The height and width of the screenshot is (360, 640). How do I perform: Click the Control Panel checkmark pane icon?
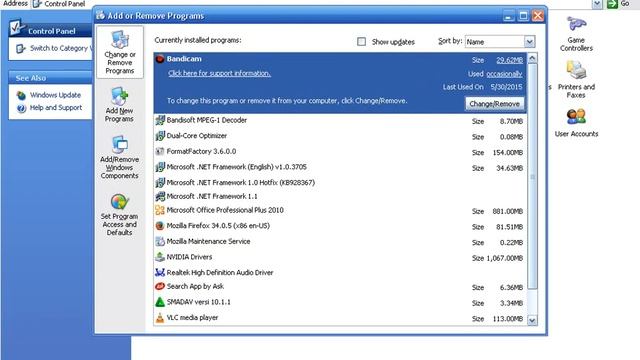point(17,27)
